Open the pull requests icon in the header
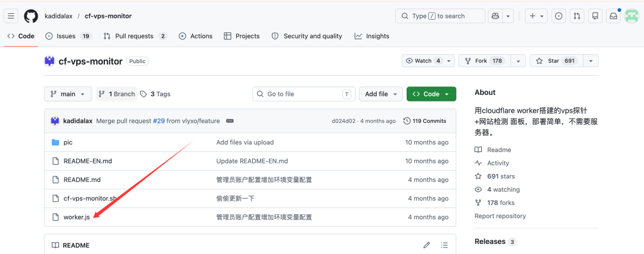The image size is (644, 254). [577, 16]
